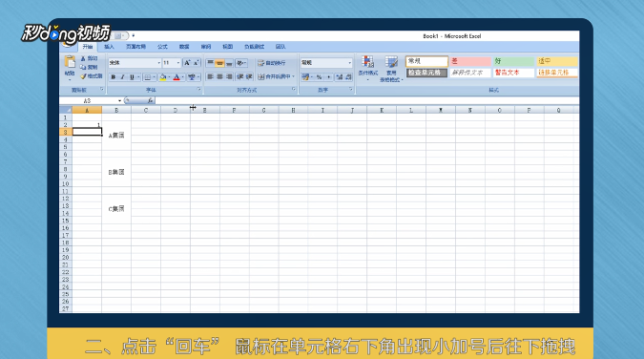
Task: Expand the underline style dropdown arrow
Action: tap(138, 77)
